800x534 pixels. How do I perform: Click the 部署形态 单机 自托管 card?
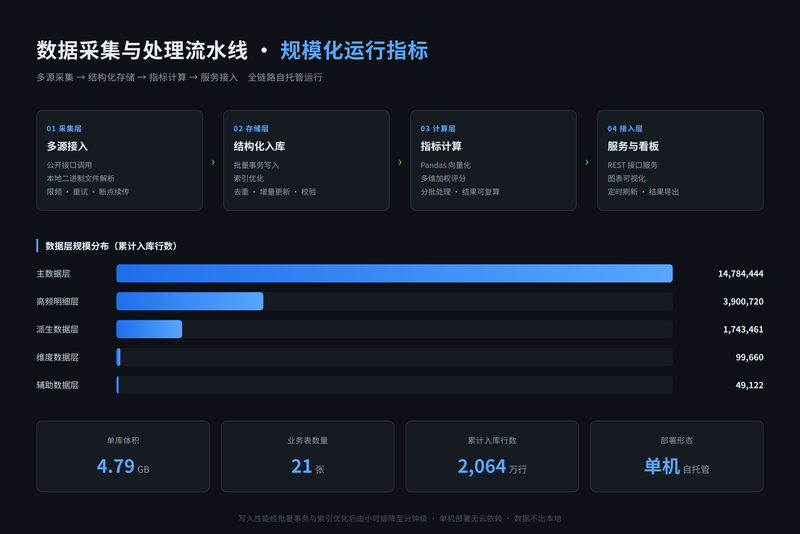coord(677,456)
